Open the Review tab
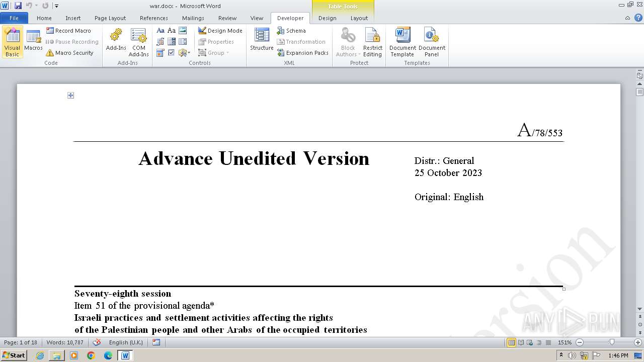The width and height of the screenshot is (644, 362). click(x=227, y=18)
